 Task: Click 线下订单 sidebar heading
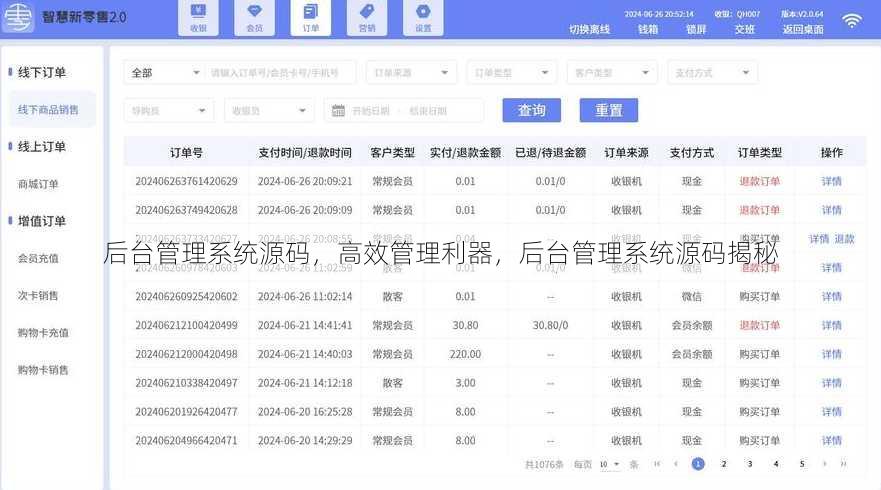click(x=42, y=72)
